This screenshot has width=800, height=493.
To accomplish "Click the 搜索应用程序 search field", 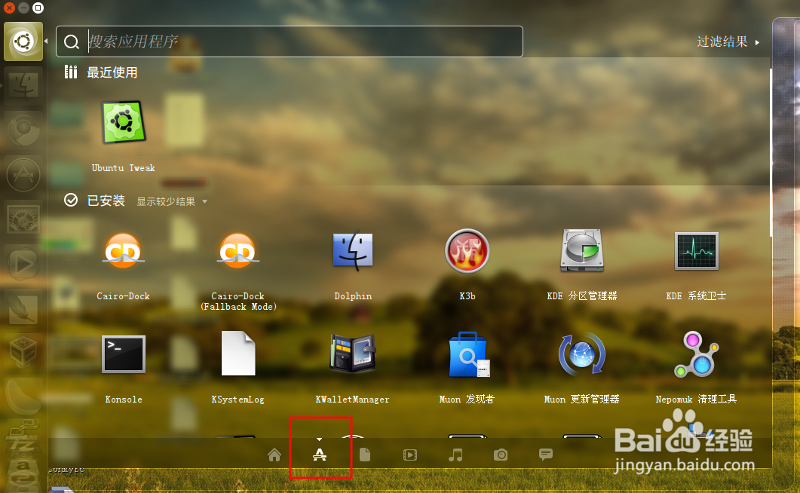I will click(289, 41).
